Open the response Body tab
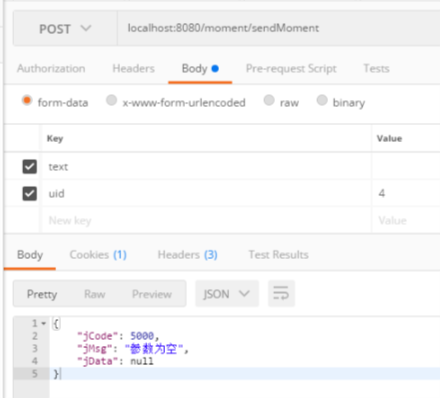 coord(30,255)
